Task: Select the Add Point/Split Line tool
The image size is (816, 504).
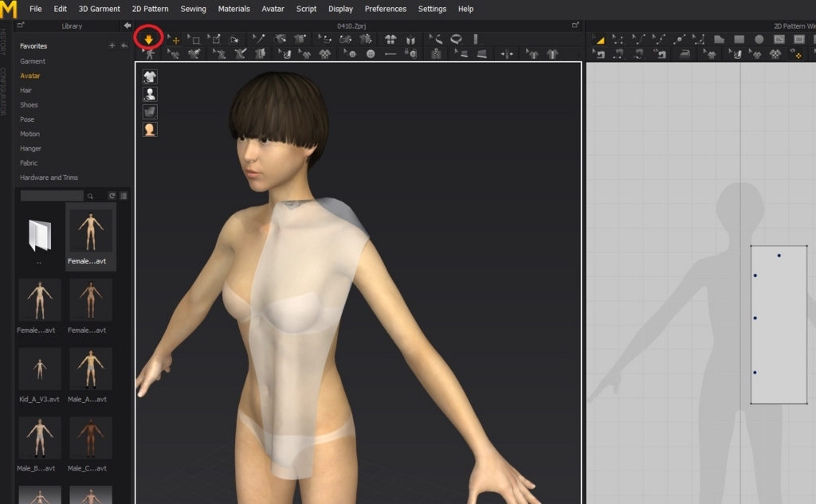Action: (x=679, y=40)
